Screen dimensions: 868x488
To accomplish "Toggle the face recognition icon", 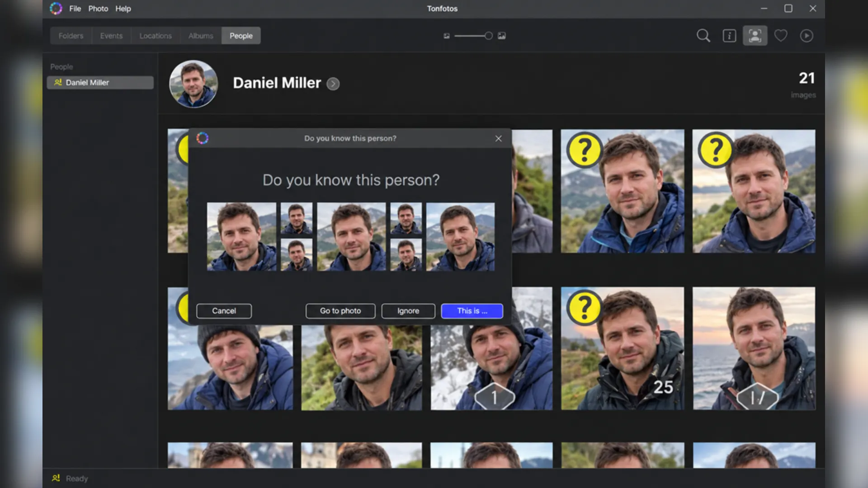I will (x=755, y=36).
